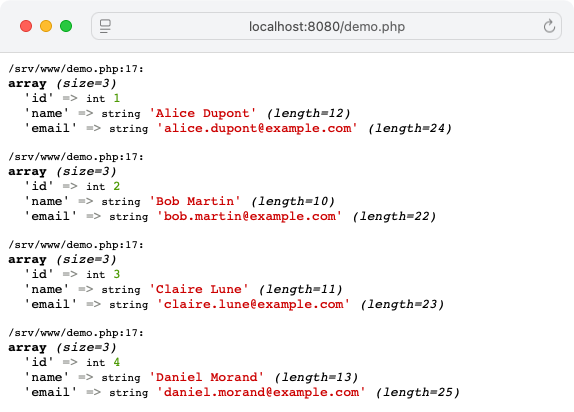The height and width of the screenshot is (412, 574).
Task: Maximize the window with the green button
Action: (x=66, y=26)
